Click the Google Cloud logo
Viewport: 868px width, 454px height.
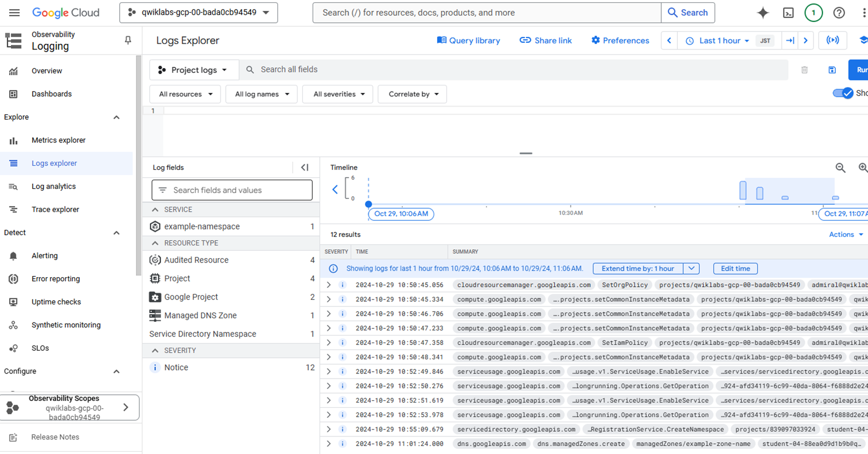tap(66, 13)
